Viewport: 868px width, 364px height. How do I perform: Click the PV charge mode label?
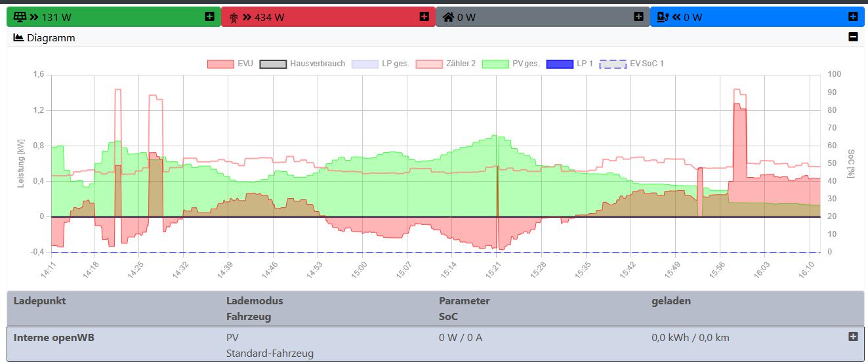point(233,337)
